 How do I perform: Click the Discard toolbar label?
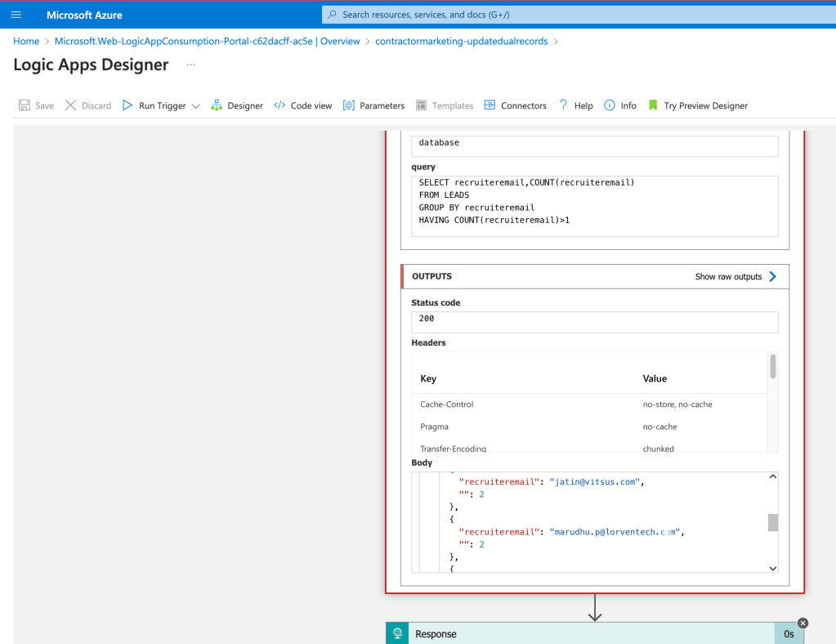coord(96,105)
